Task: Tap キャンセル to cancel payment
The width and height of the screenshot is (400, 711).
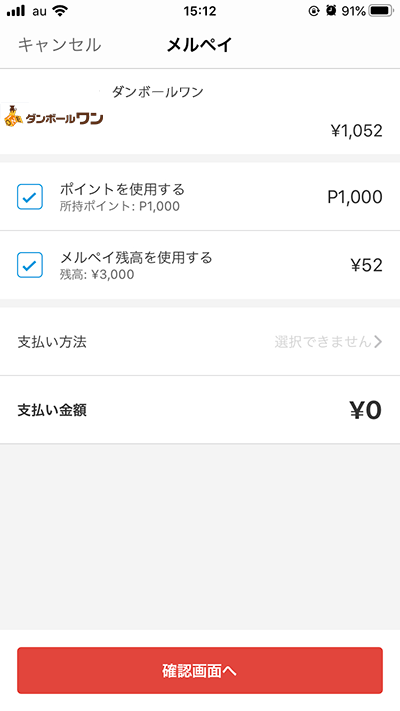Action: click(x=59, y=45)
